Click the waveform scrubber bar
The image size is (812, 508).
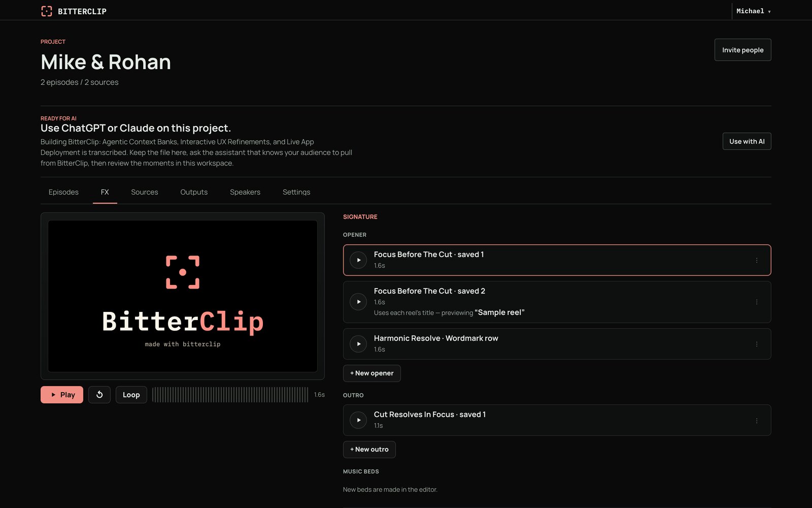point(230,395)
